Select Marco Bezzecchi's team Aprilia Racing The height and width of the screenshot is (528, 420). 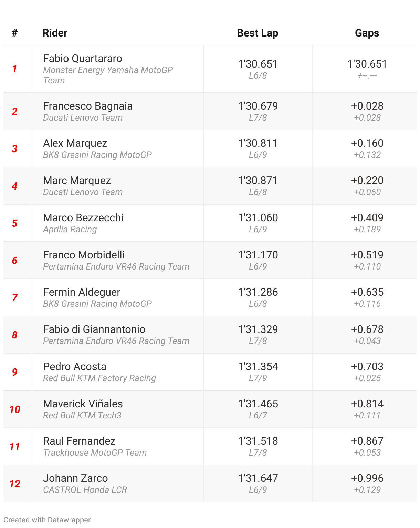coord(70,230)
